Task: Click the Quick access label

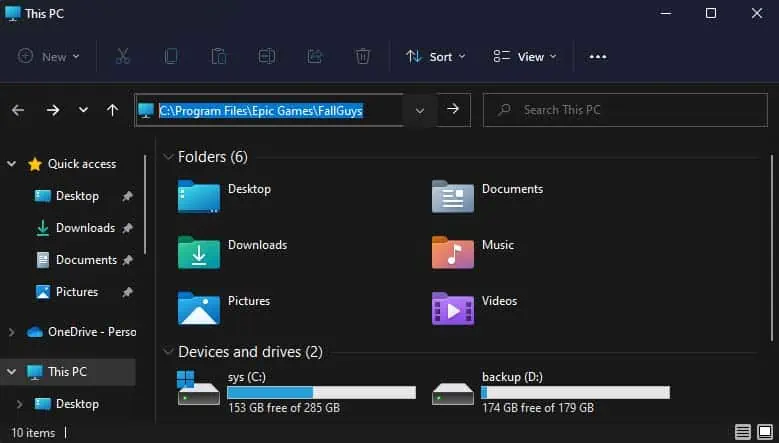Action: click(x=82, y=164)
